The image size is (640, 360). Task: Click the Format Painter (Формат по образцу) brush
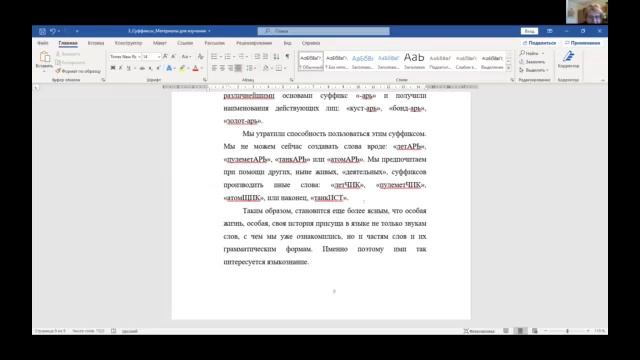tap(58, 71)
